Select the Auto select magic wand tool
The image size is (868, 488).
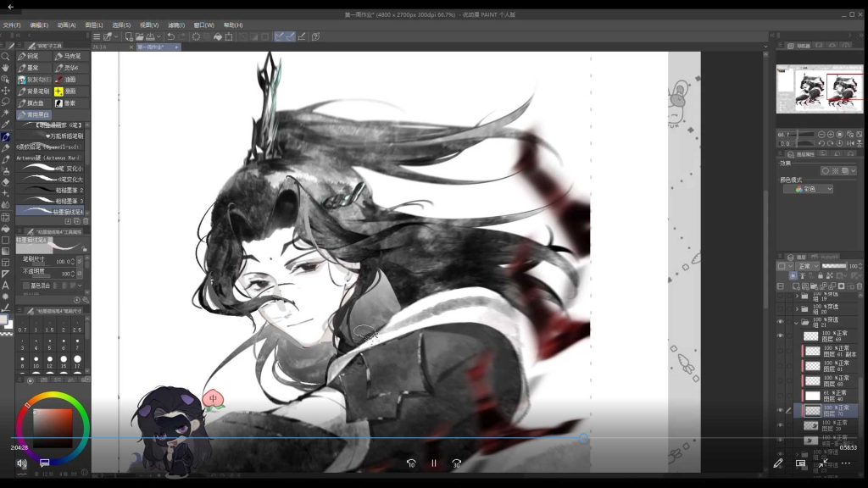tap(6, 113)
